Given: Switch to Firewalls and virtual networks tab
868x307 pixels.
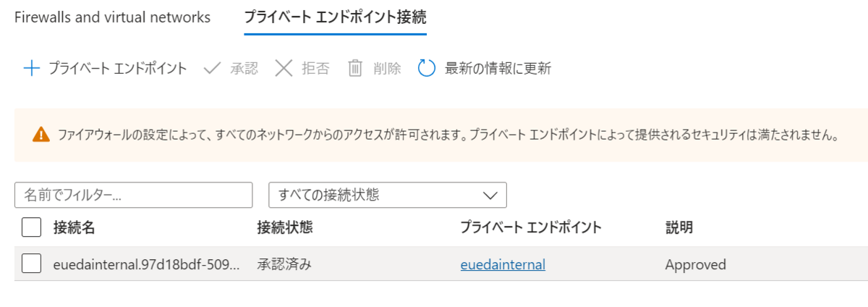Looking at the screenshot, I should coord(112,17).
